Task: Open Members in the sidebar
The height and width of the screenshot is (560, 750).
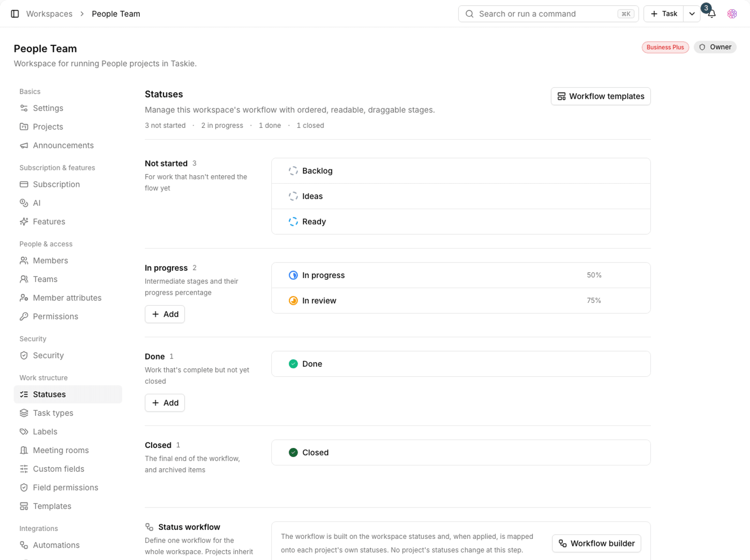Action: click(x=68, y=261)
